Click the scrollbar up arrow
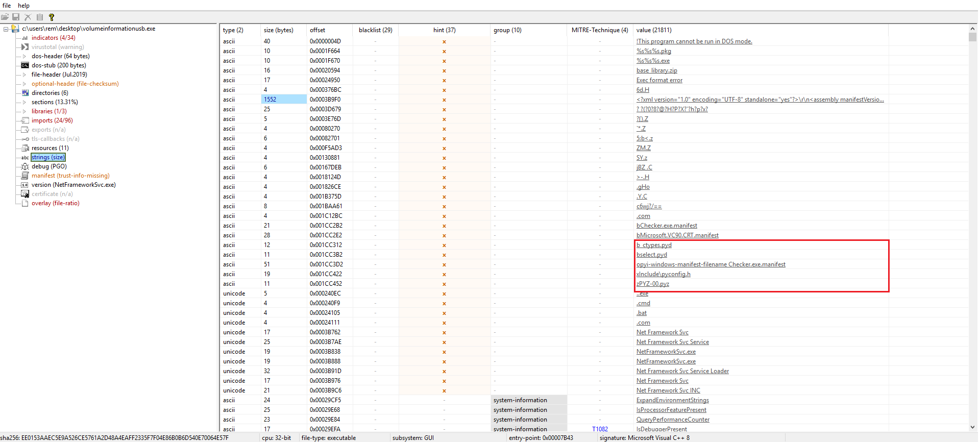Viewport: 980px width, 442px height. click(973, 29)
